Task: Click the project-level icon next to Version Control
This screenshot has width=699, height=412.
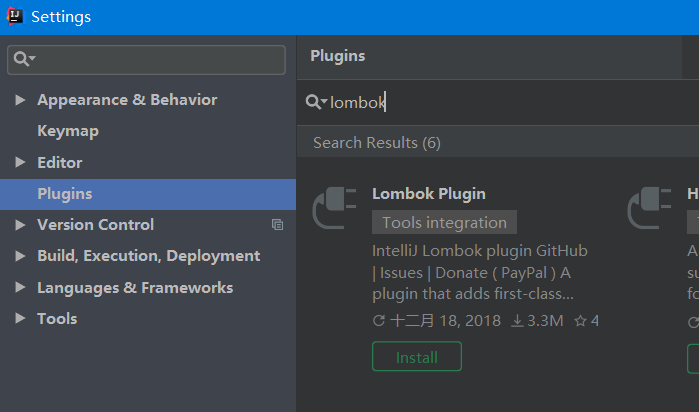Action: click(x=277, y=225)
